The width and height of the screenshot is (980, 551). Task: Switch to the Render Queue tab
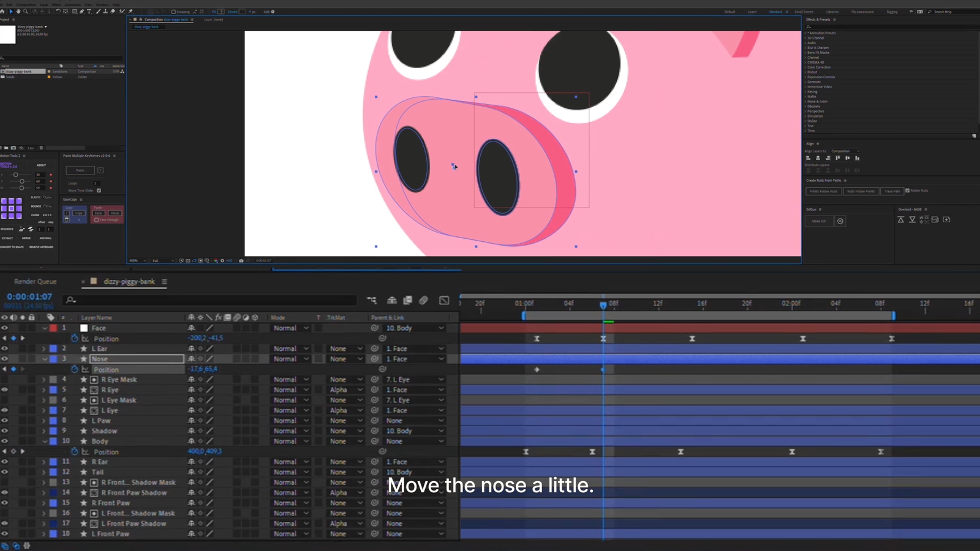pyautogui.click(x=36, y=282)
